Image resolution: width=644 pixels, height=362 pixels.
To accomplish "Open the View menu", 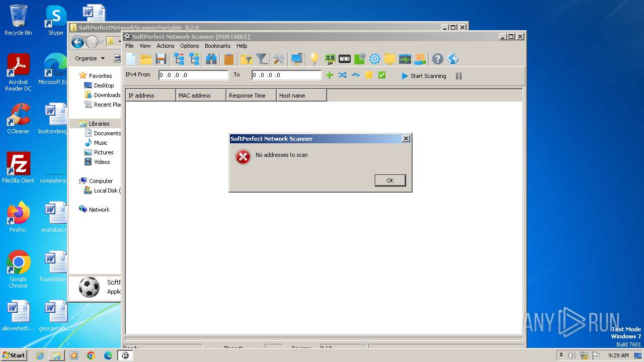I will coord(145,46).
